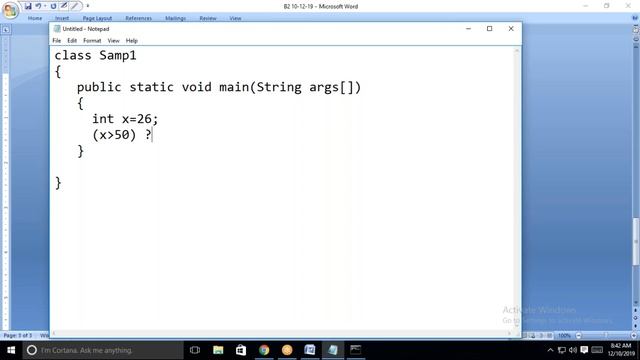Open the Notepad Edit menu
The width and height of the screenshot is (640, 360).
coord(72,41)
